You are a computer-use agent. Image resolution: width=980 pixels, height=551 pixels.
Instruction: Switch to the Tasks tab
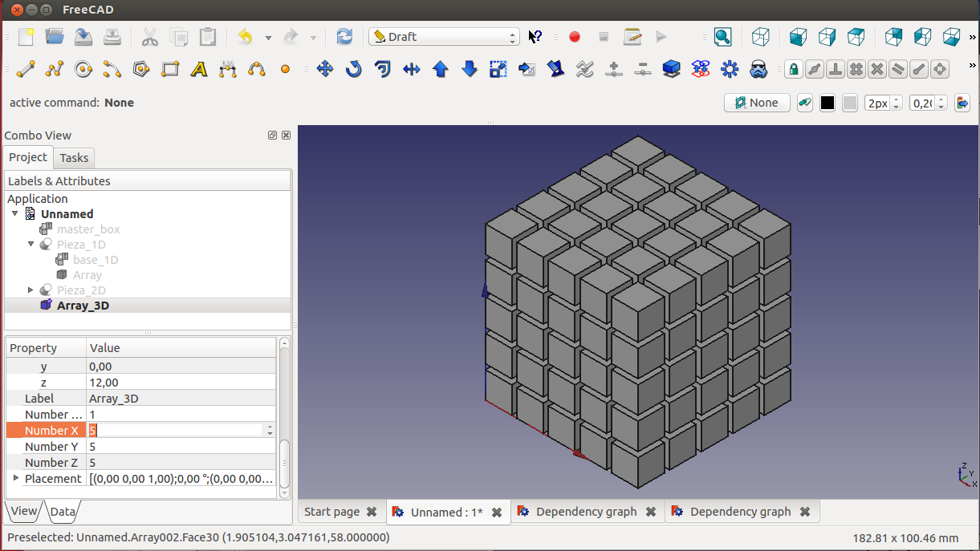pos(75,158)
